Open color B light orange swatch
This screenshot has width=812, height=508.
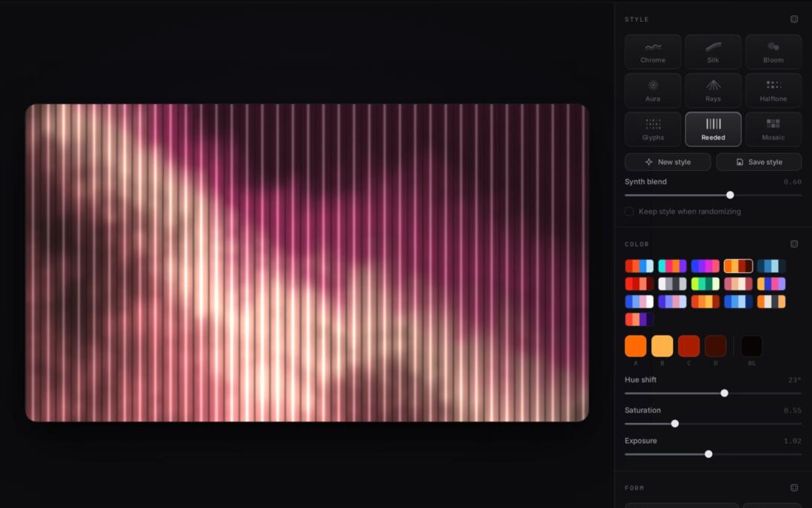662,345
